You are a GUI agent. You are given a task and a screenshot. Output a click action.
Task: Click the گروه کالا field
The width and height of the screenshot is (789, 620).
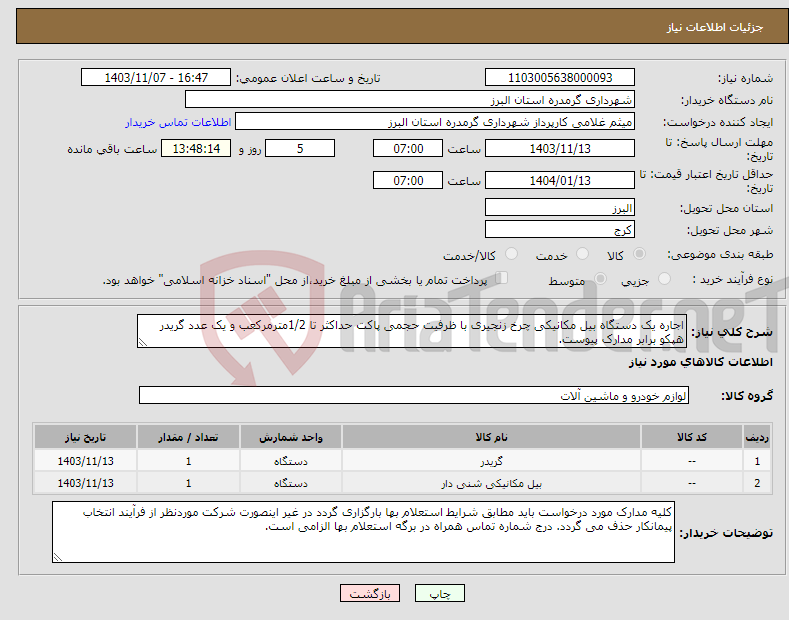coord(414,396)
